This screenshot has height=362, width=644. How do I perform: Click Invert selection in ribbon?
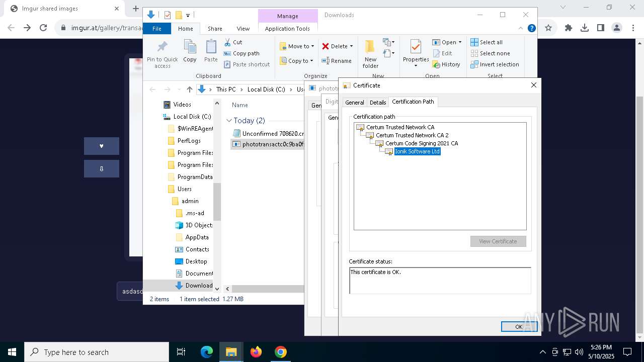(x=495, y=64)
